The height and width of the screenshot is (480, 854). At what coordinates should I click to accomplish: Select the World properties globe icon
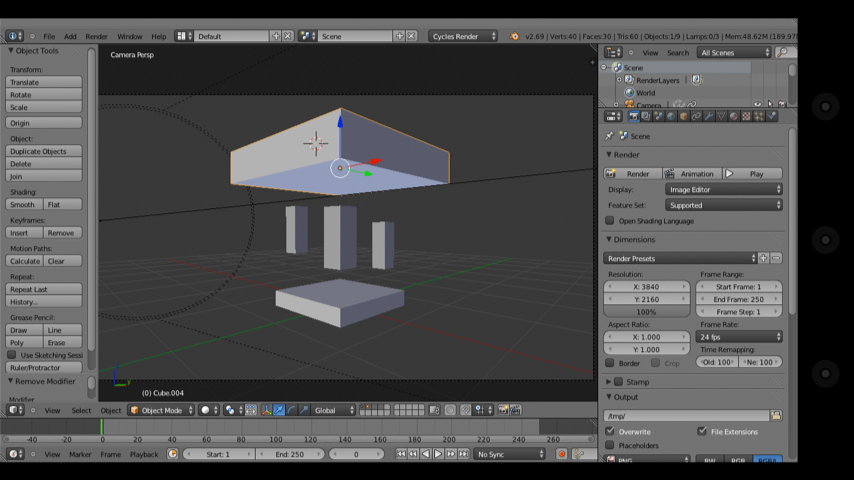[x=671, y=116]
